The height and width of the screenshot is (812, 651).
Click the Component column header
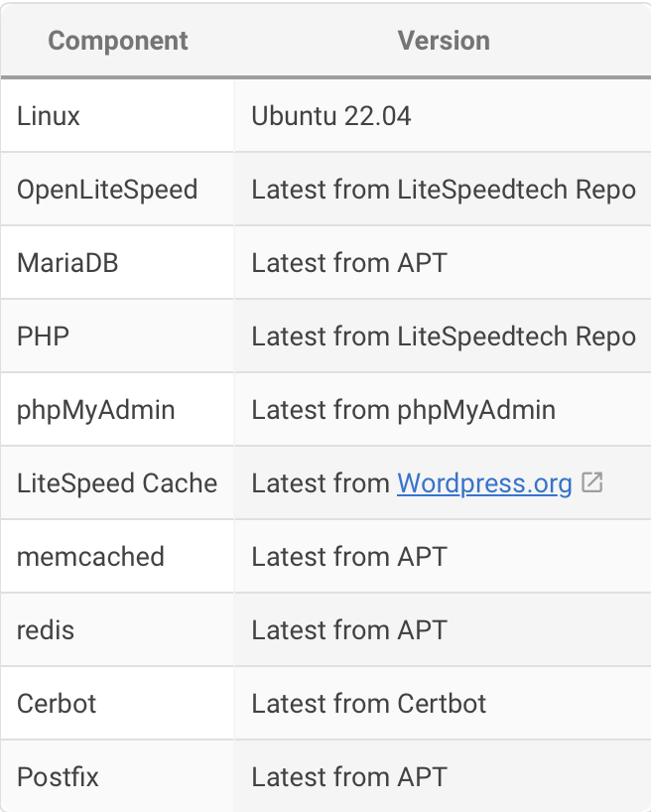pos(117,41)
